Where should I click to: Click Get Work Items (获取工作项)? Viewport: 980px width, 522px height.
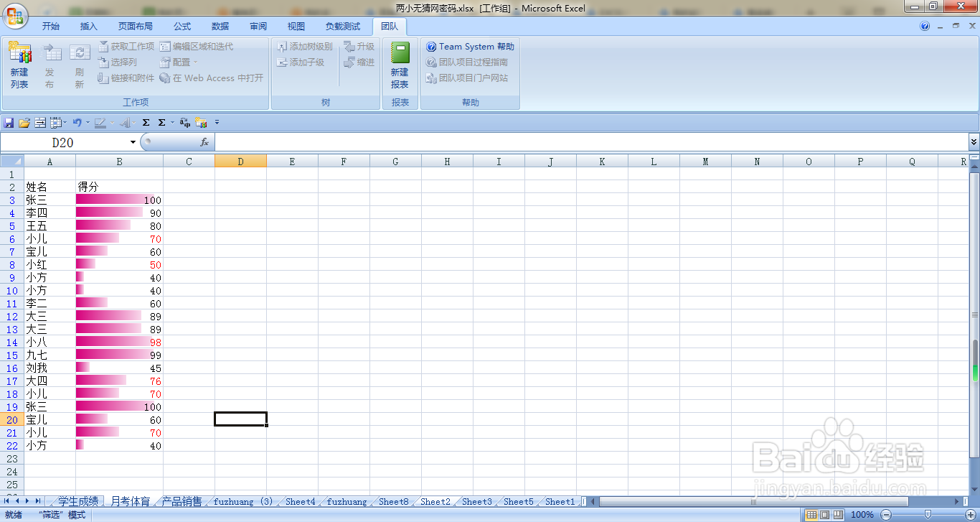[126, 46]
